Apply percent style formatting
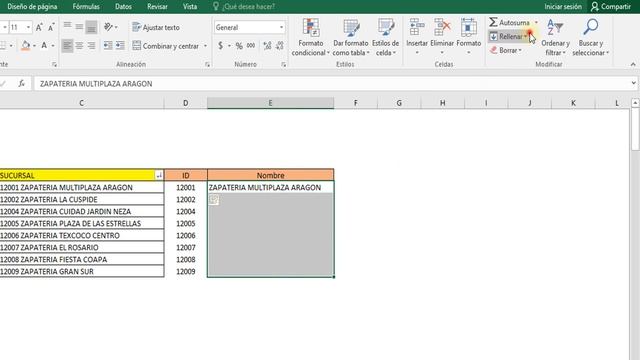 pyautogui.click(x=239, y=46)
